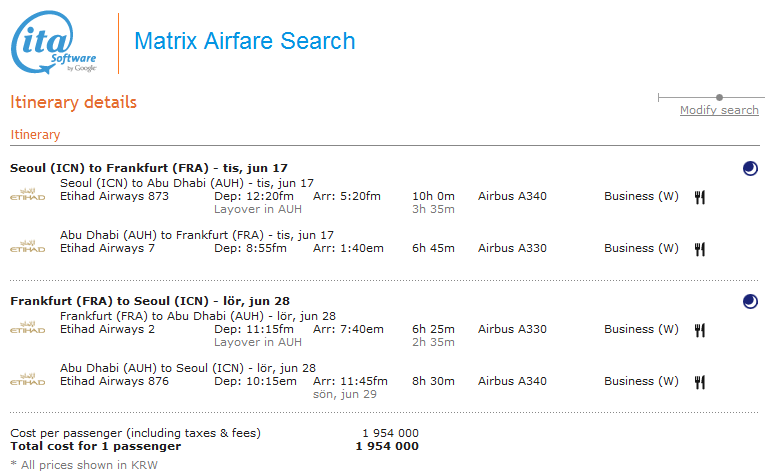765x472 pixels.
Task: Click the bold total cost 1 954 000
Action: pyautogui.click(x=387, y=446)
